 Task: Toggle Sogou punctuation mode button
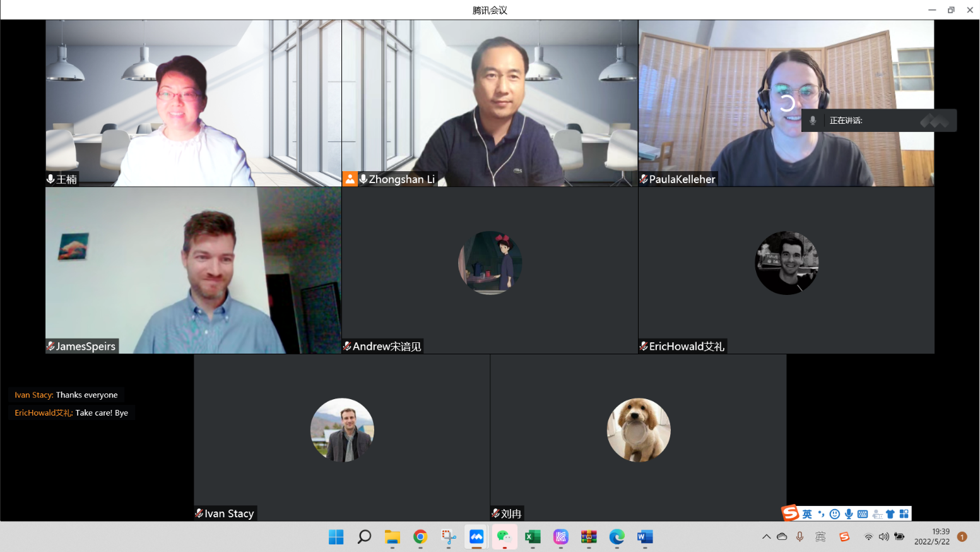coord(821,514)
